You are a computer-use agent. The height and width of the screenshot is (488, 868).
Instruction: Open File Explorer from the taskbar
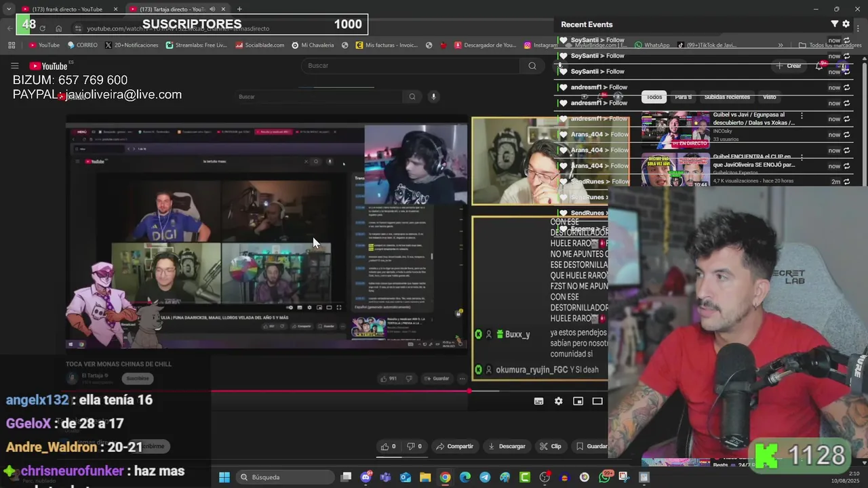[425, 477]
